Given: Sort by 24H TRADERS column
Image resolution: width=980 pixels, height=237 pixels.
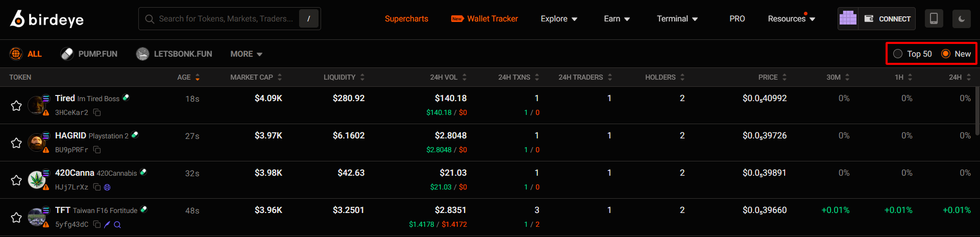Looking at the screenshot, I should coord(585,77).
